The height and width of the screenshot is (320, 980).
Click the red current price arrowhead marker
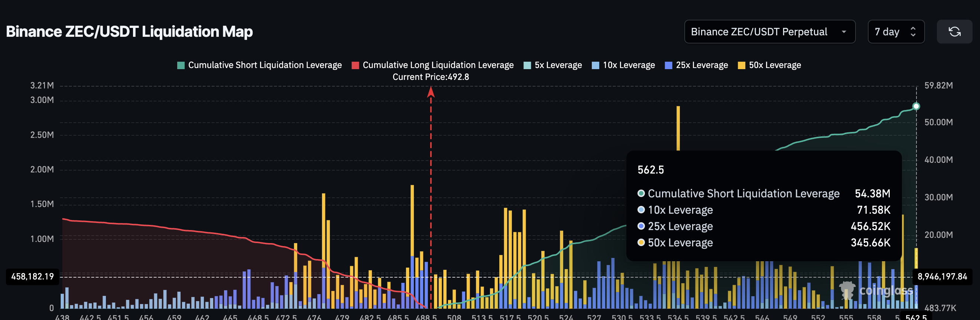click(431, 92)
